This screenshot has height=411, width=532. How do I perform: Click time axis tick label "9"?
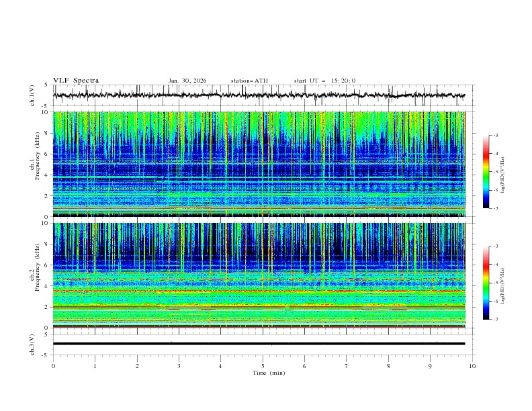(430, 366)
